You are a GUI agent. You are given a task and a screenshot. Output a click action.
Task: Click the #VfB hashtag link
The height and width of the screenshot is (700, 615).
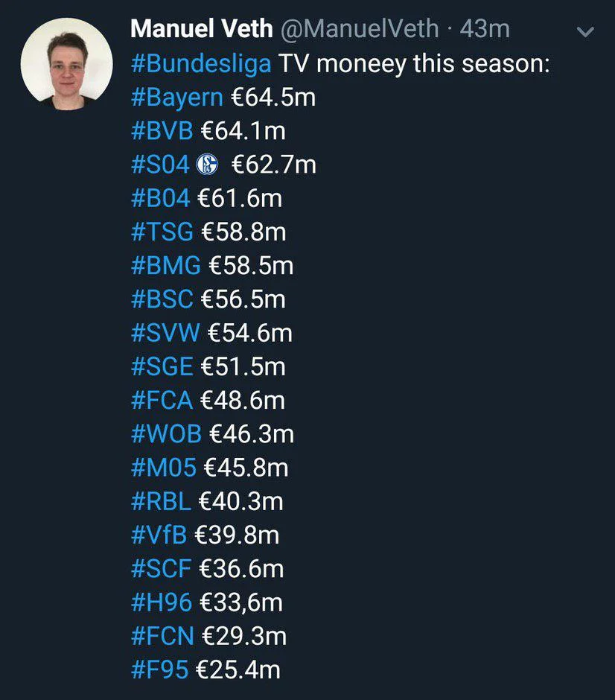[159, 535]
